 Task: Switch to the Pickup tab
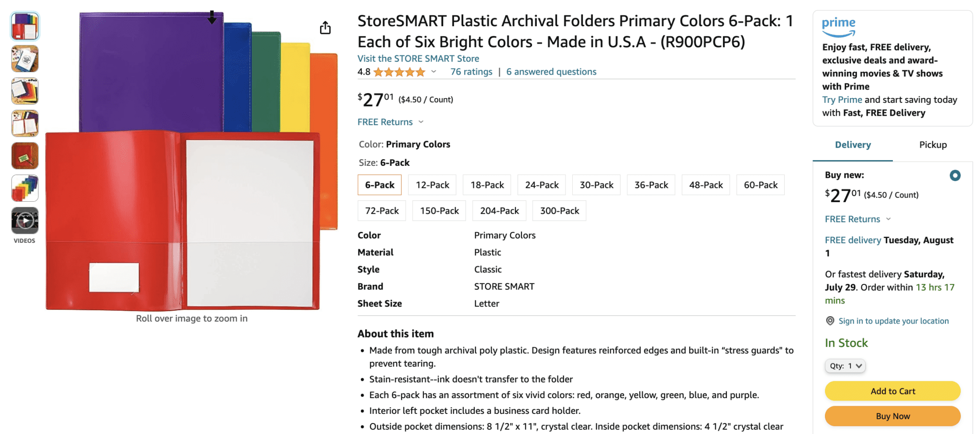[932, 144]
